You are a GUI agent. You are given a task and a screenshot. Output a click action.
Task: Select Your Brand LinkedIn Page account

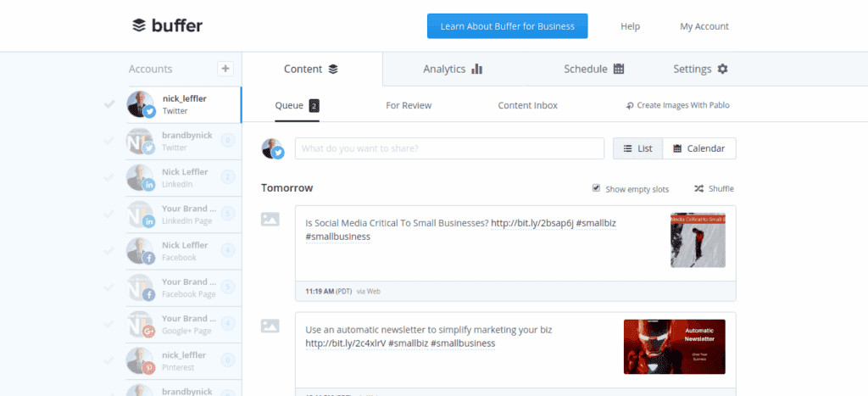(184, 214)
